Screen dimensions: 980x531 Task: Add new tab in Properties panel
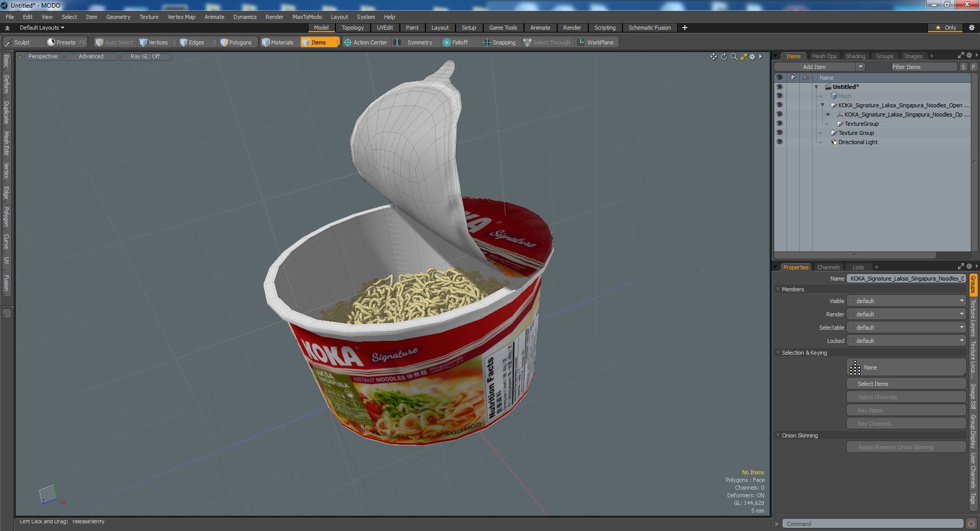coord(876,267)
